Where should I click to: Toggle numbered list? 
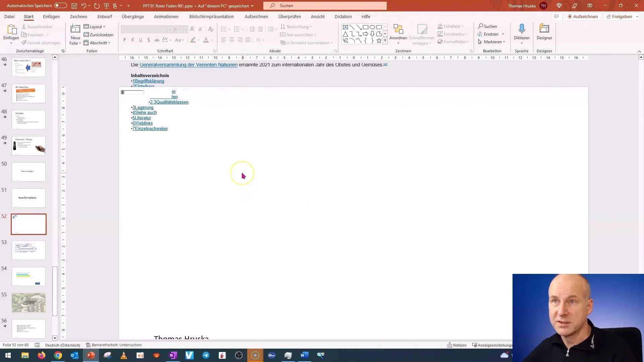236,29
